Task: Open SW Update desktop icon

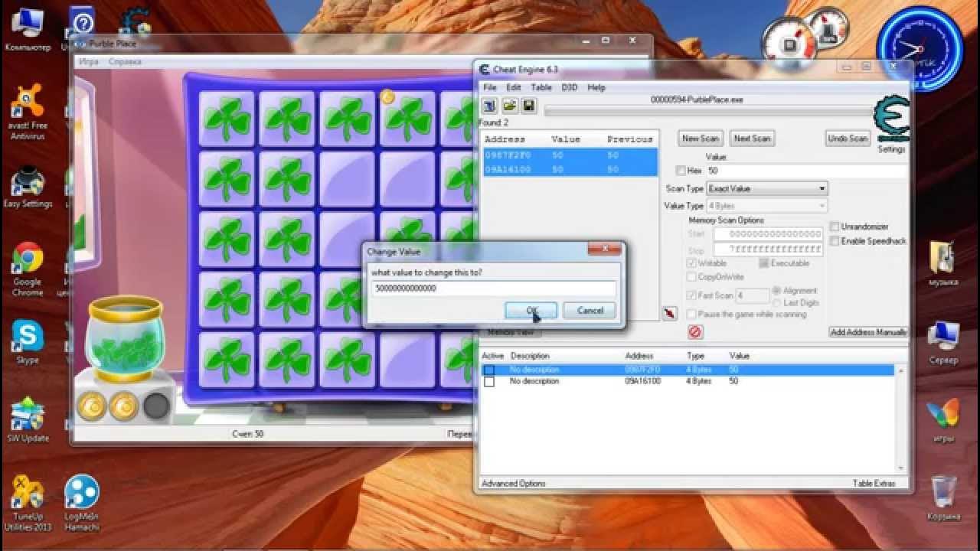Action: point(28,419)
